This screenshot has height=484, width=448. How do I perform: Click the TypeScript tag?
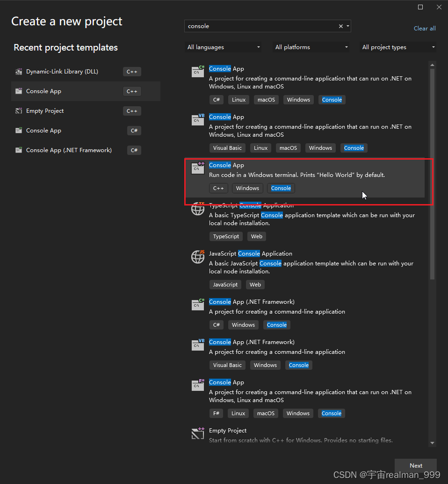(x=226, y=236)
